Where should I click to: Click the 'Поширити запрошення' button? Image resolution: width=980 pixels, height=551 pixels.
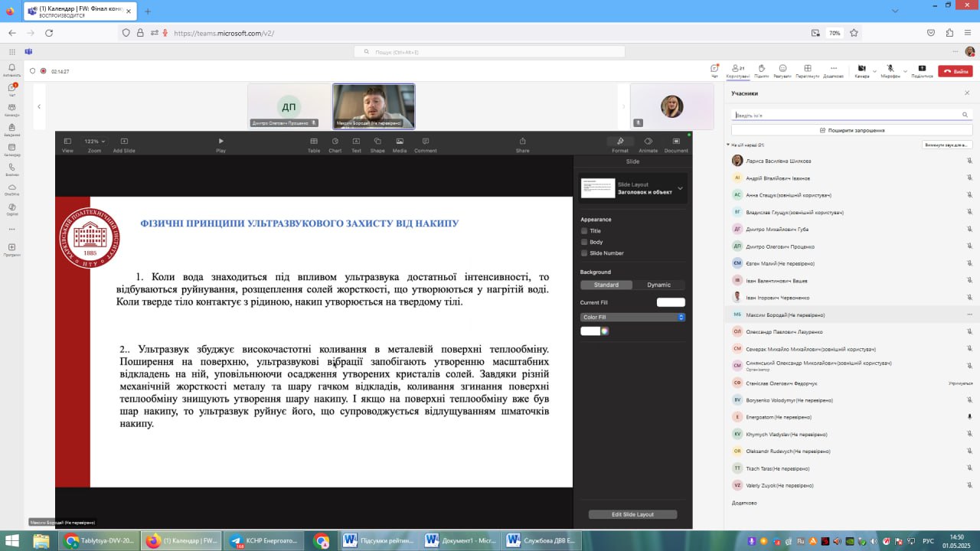[x=852, y=130]
